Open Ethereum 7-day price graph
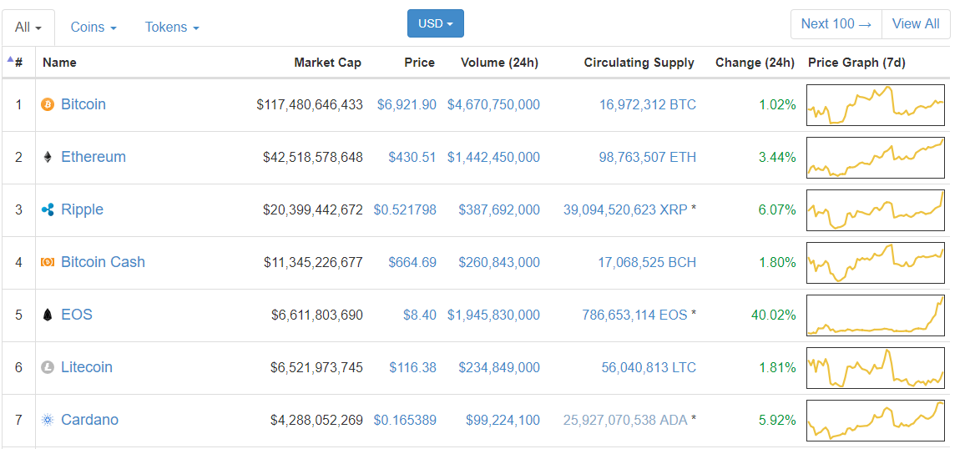The width and height of the screenshot is (980, 449). pyautogui.click(x=875, y=158)
